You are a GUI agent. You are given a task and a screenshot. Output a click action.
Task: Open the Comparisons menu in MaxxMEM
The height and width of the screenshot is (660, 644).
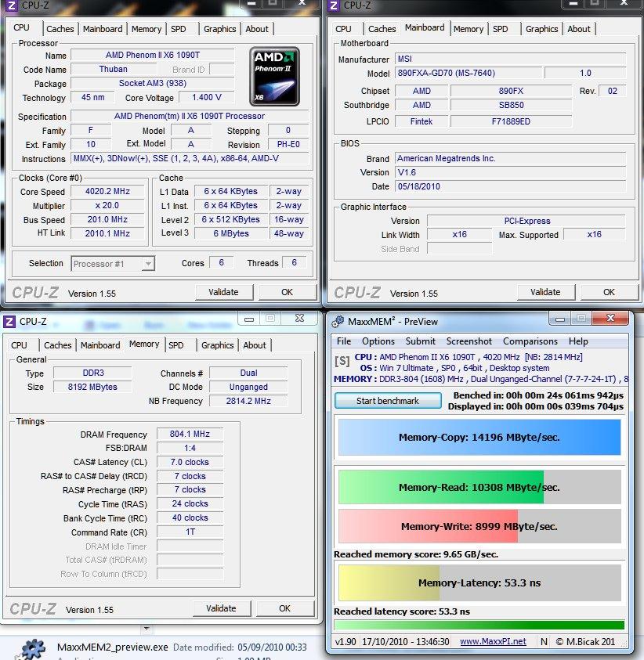[530, 341]
